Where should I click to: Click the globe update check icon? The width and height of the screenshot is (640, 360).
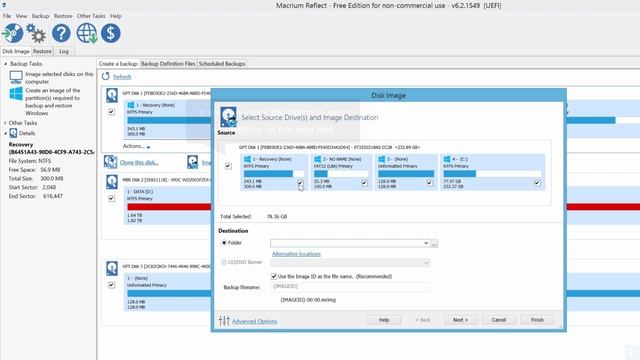coord(87,33)
